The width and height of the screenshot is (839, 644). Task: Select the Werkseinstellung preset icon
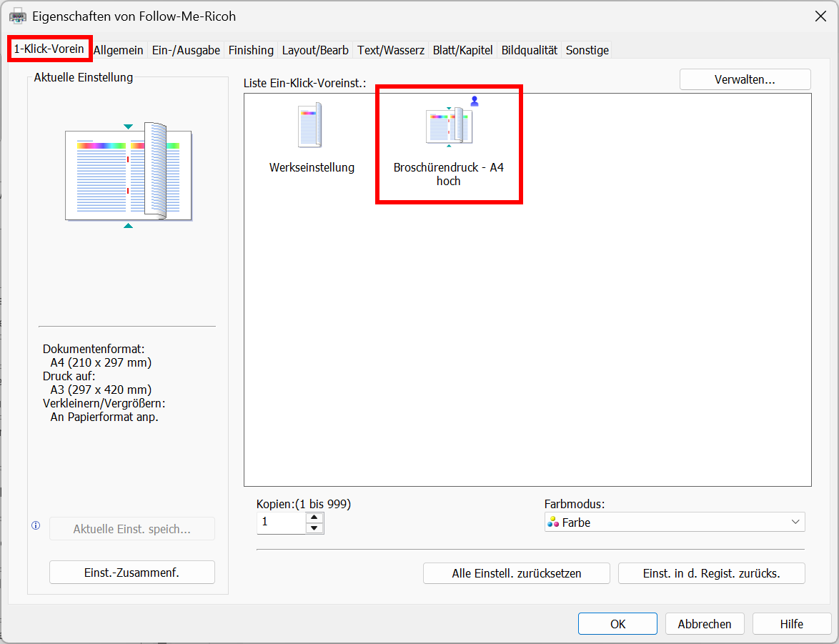pos(311,127)
